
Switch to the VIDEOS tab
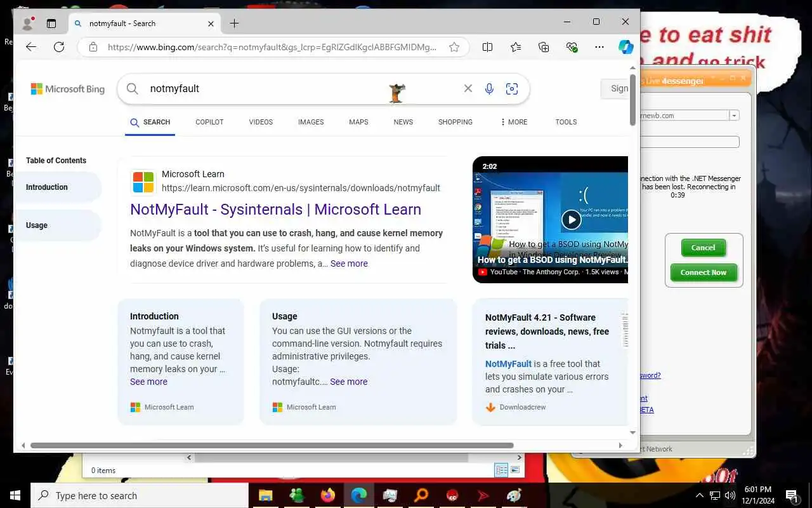coord(261,122)
